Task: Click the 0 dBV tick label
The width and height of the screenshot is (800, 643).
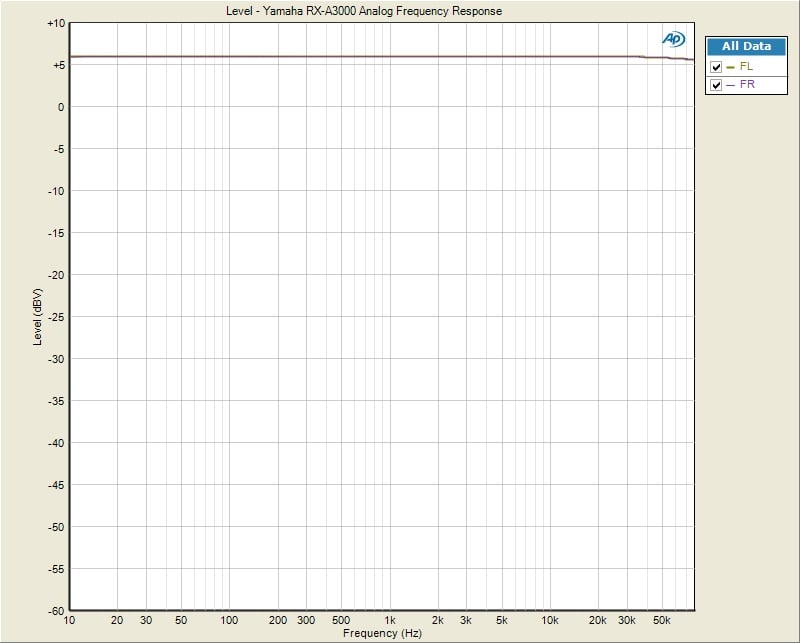Action: pyautogui.click(x=60, y=107)
